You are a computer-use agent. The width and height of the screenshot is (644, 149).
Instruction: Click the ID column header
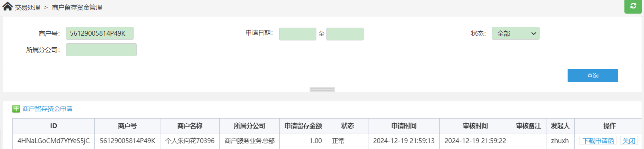tap(54, 126)
